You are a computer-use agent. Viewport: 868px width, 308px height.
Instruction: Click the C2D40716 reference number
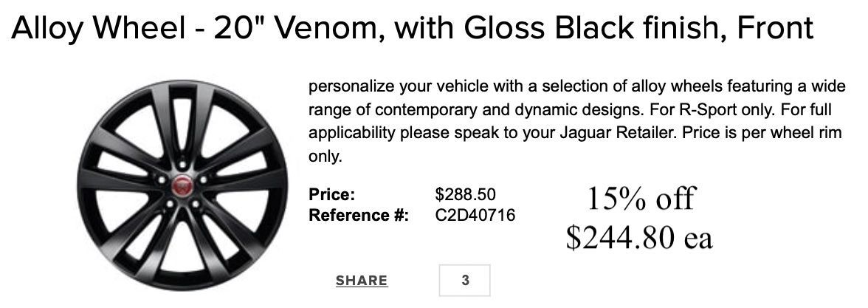[x=475, y=216]
